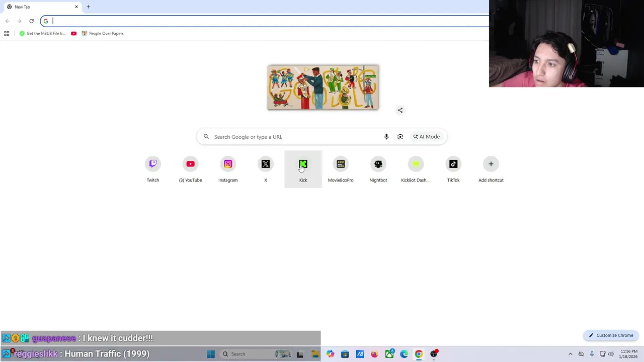This screenshot has height=362, width=644.
Task: Go back using the back arrow
Action: [7, 21]
